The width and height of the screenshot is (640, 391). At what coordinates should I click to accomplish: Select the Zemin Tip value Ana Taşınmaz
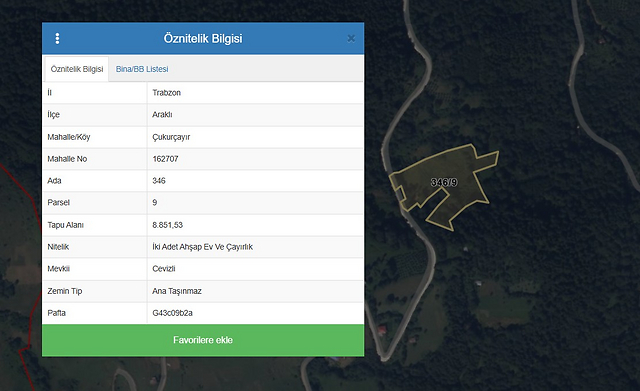[177, 291]
